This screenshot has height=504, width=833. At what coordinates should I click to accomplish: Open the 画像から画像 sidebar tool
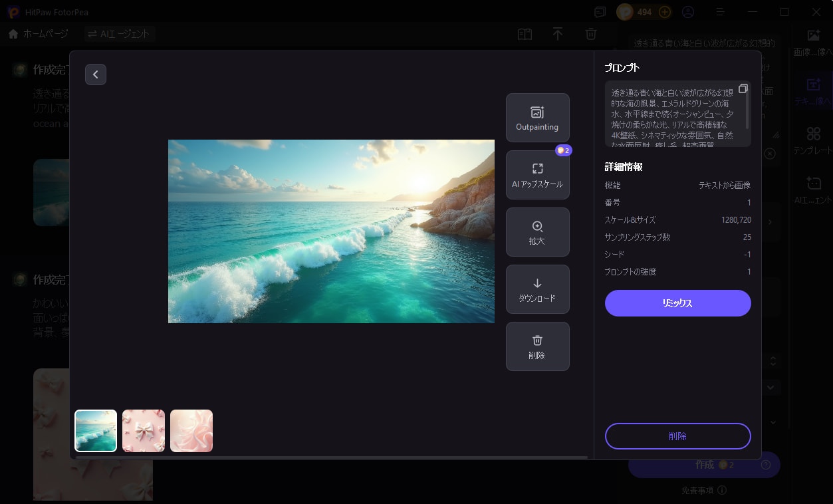[x=813, y=43]
